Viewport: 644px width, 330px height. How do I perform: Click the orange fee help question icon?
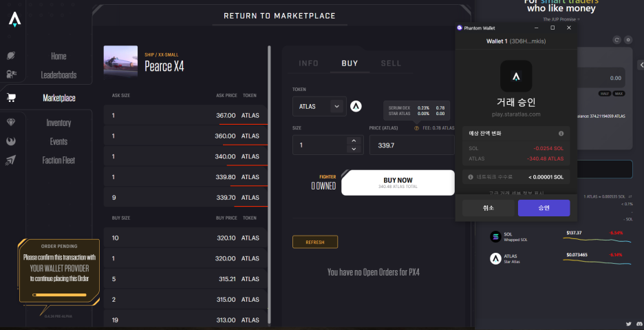click(416, 128)
